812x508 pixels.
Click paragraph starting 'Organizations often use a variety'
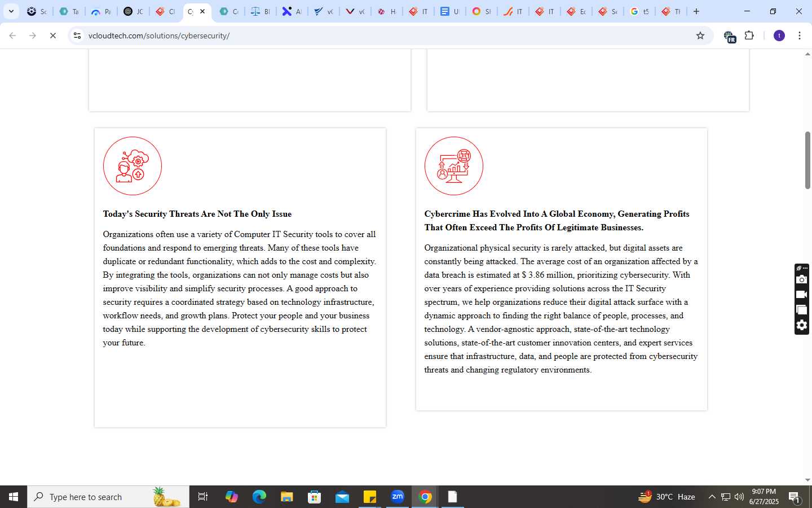point(240,288)
